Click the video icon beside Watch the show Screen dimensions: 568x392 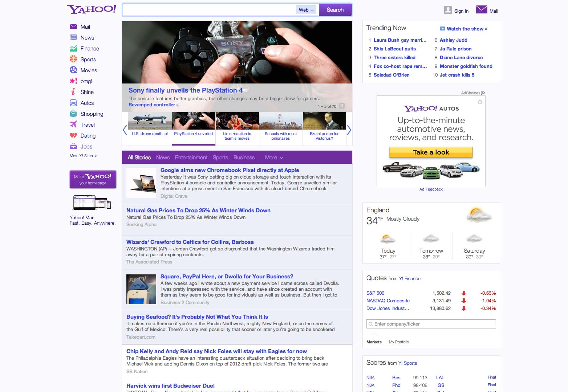click(442, 29)
